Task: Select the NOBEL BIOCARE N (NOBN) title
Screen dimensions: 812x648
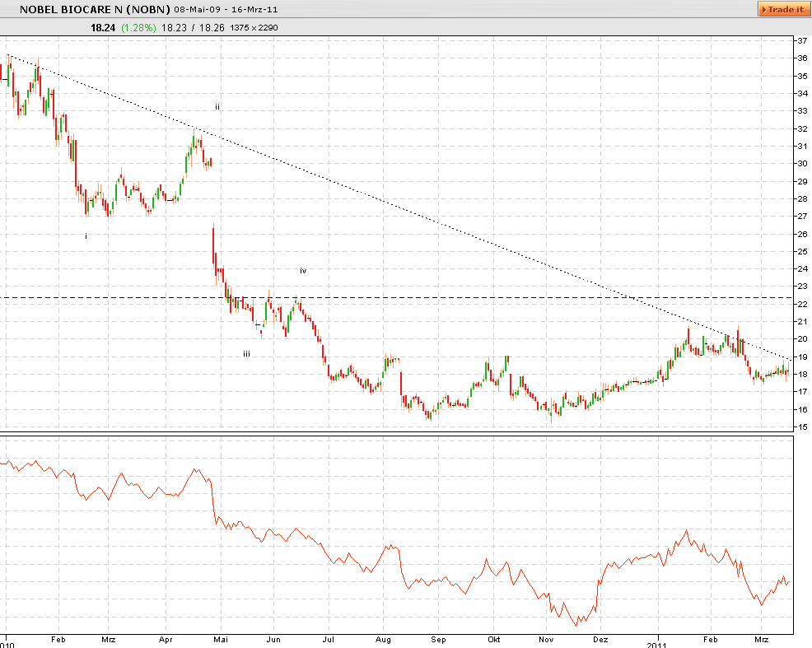Action: point(95,9)
